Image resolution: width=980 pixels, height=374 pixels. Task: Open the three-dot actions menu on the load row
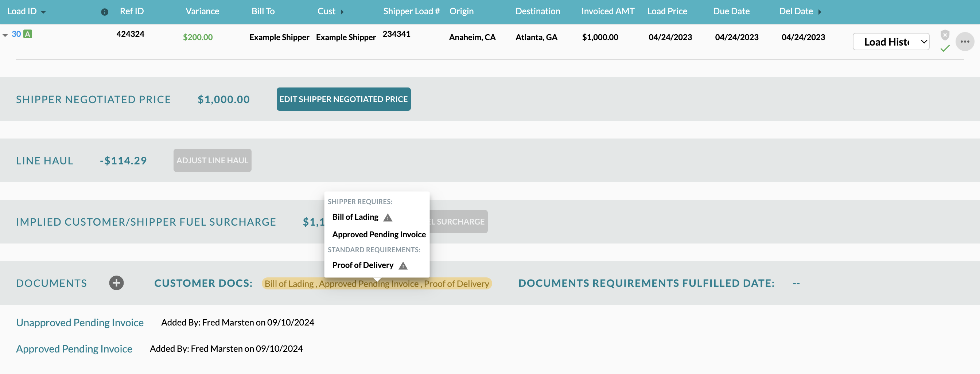pyautogui.click(x=965, y=42)
